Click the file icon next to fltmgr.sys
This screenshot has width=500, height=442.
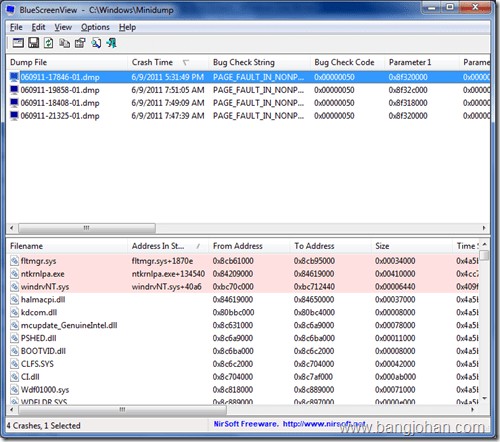[x=14, y=261]
